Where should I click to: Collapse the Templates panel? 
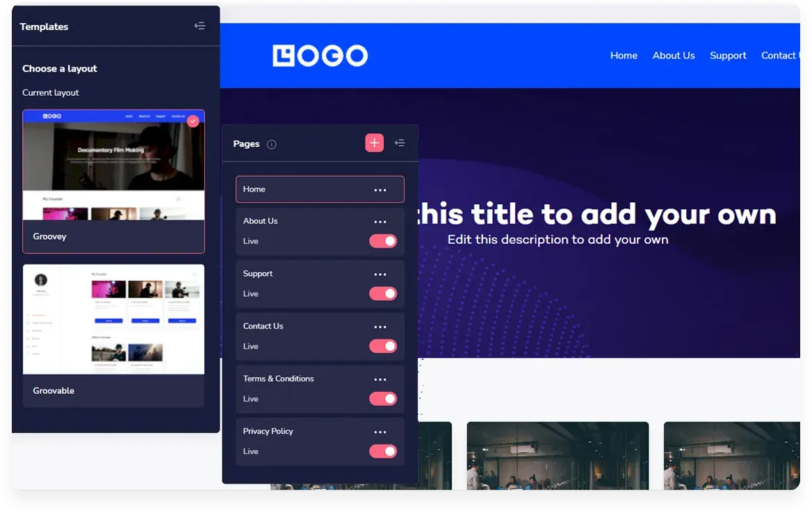(x=200, y=26)
